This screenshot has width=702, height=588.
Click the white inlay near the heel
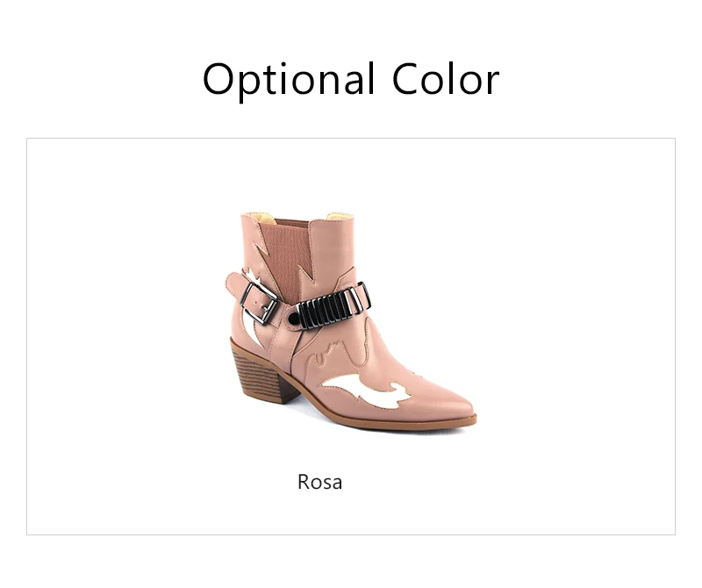pyautogui.click(x=250, y=330)
